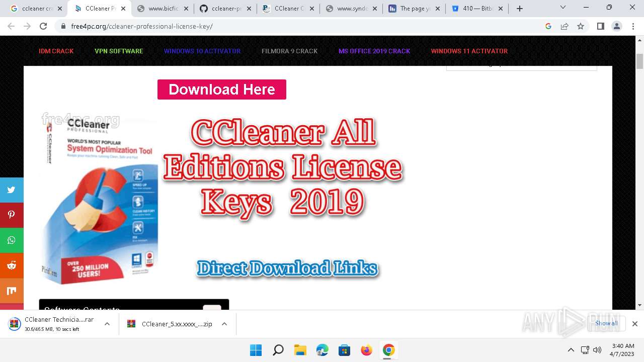The height and width of the screenshot is (362, 644).
Task: Open Google Lens search icon in address bar
Action: pos(548,26)
